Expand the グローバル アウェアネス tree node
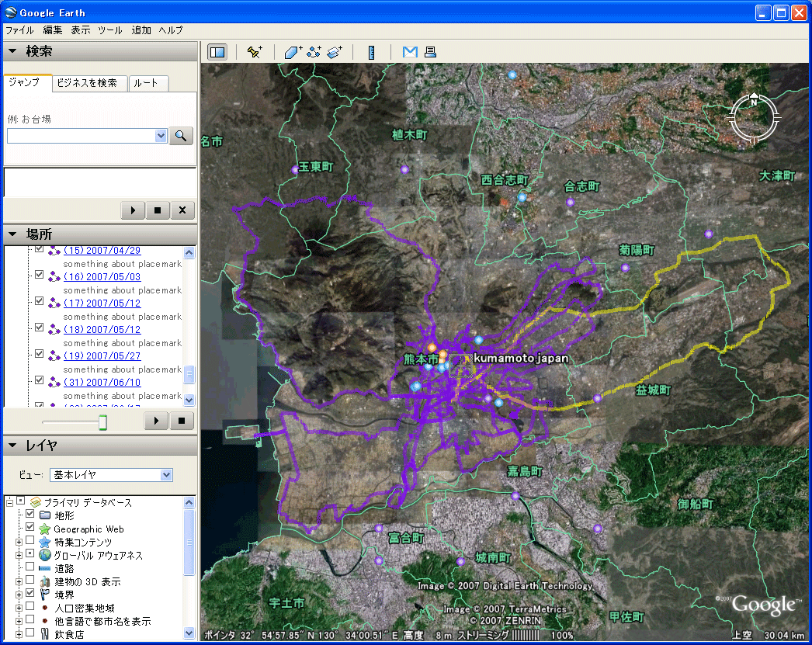The image size is (812, 645). coord(19,555)
